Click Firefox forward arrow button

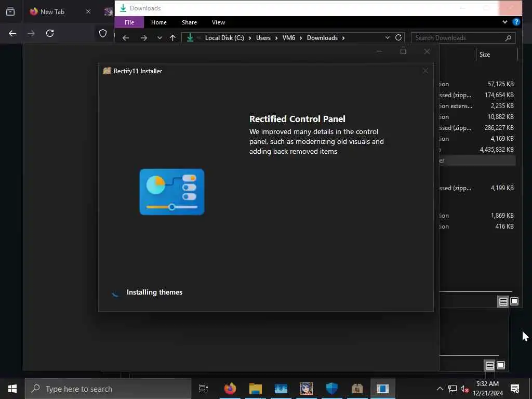[x=31, y=33]
